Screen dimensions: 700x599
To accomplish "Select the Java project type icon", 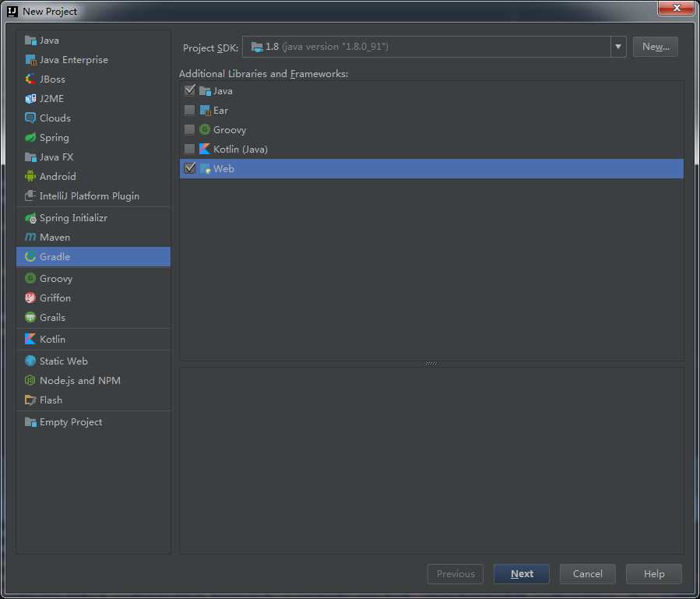I will coord(30,41).
